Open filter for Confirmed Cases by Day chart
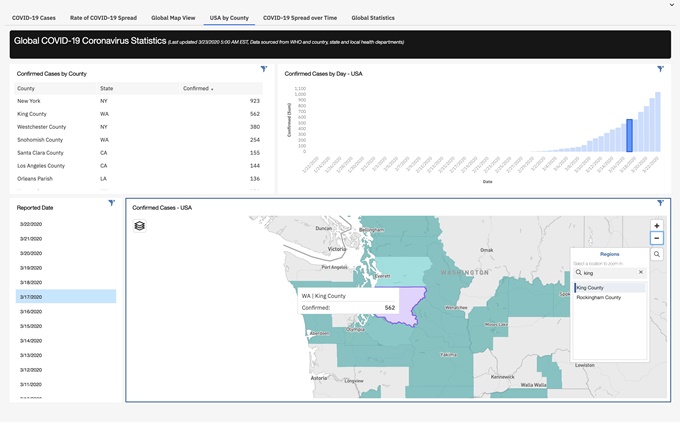This screenshot has width=680, height=425. click(661, 69)
